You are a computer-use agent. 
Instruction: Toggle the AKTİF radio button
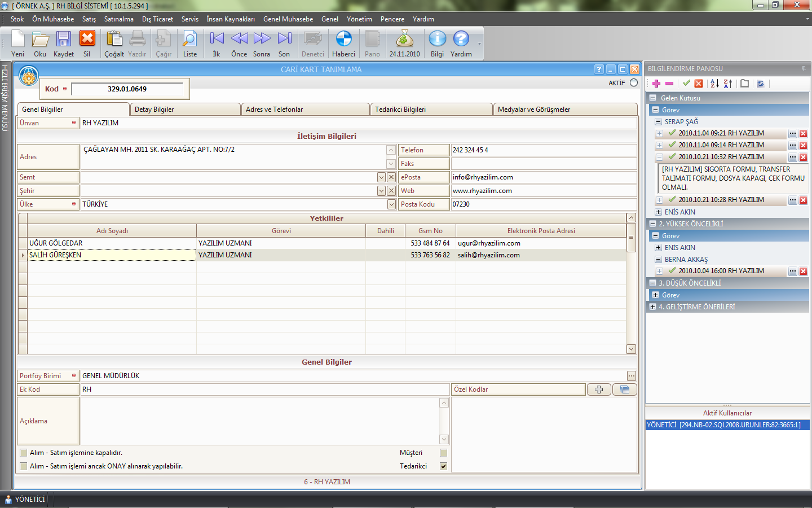634,83
